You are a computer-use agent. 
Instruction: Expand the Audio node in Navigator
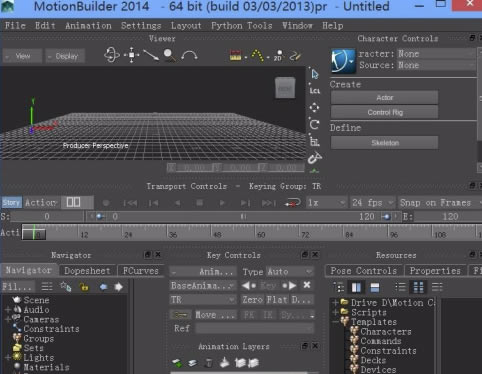(8, 310)
